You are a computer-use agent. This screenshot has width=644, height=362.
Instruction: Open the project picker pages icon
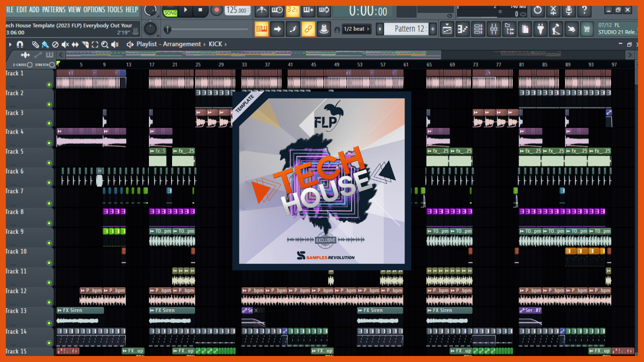click(525, 29)
